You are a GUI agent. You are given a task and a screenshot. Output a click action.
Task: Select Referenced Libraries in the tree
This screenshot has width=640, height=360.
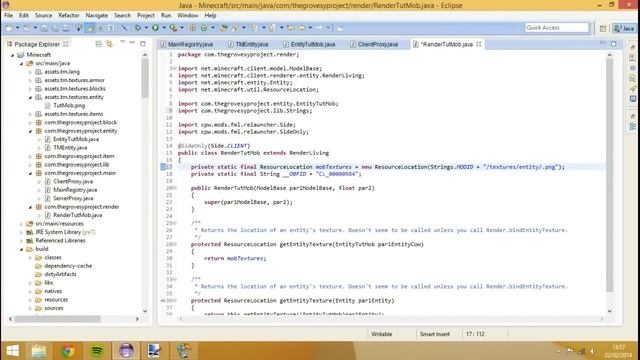click(60, 240)
